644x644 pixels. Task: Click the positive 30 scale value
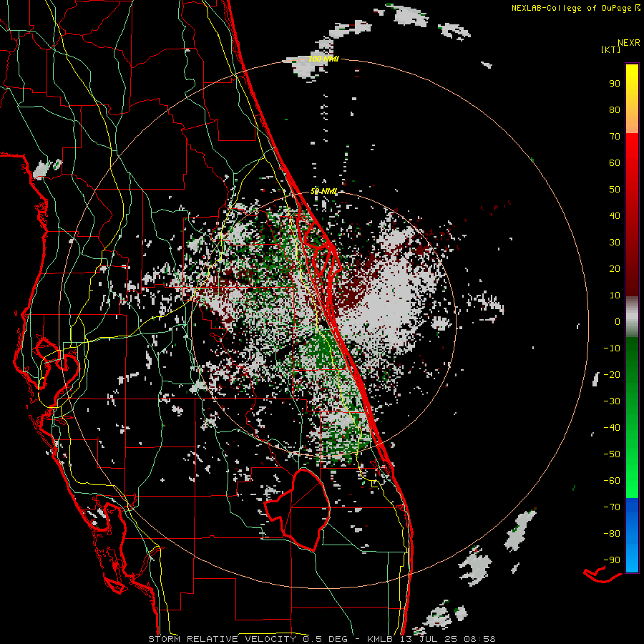pos(615,243)
